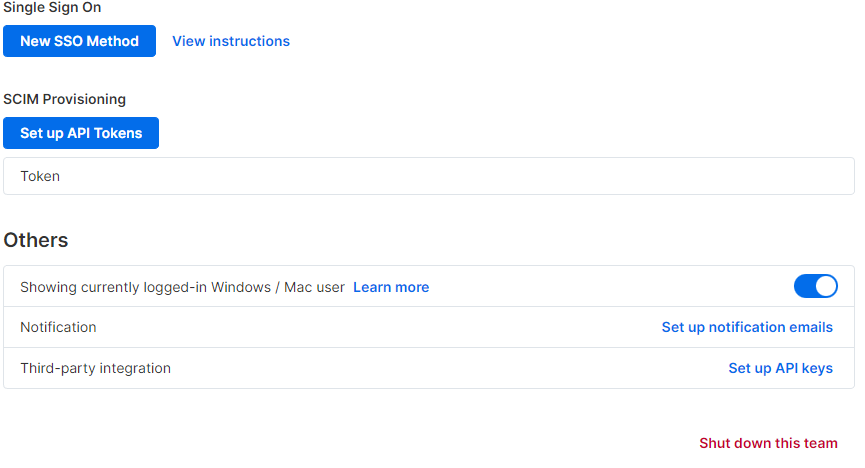The height and width of the screenshot is (468, 865).
Task: Select the Third-party integration row label
Action: (x=95, y=368)
